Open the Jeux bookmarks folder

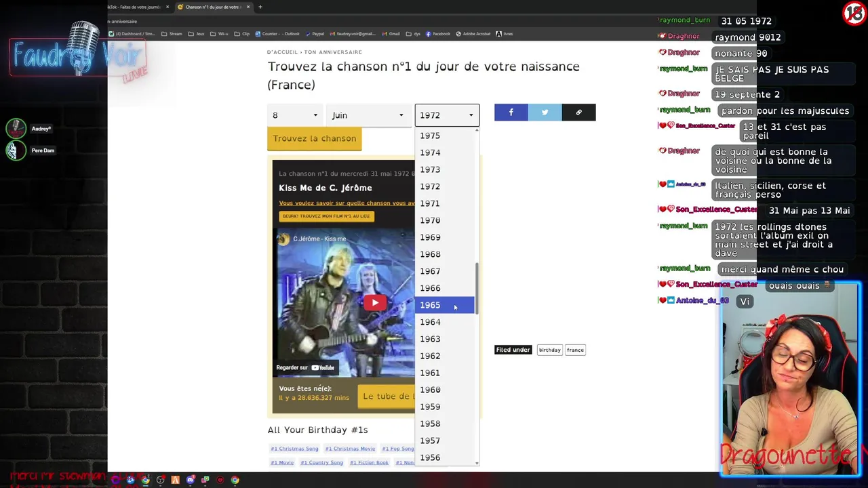tap(196, 34)
